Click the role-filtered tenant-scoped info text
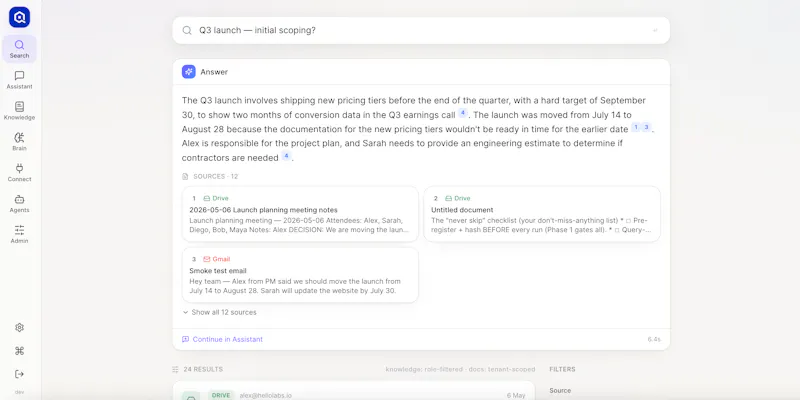The image size is (800, 400). point(460,369)
